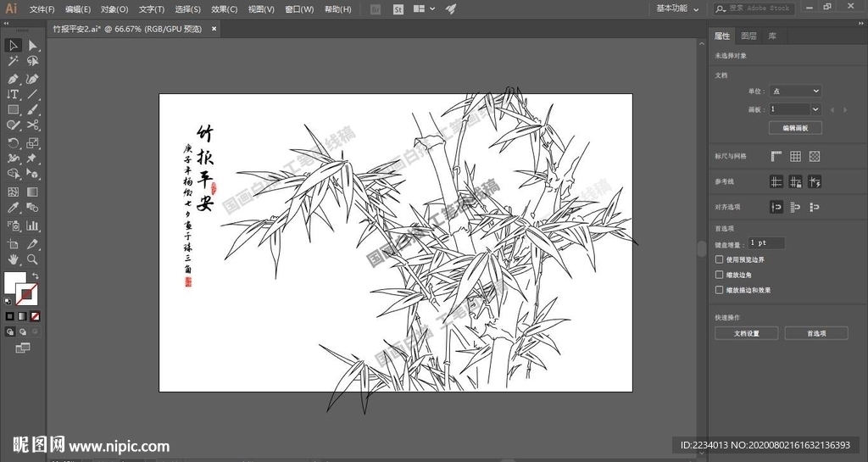Select the Type tool

click(13, 94)
